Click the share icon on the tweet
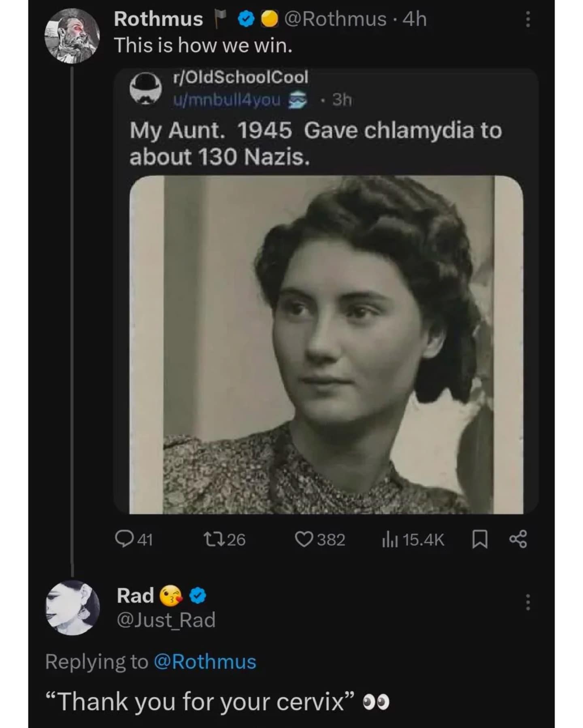The height and width of the screenshot is (728, 583). [x=518, y=539]
